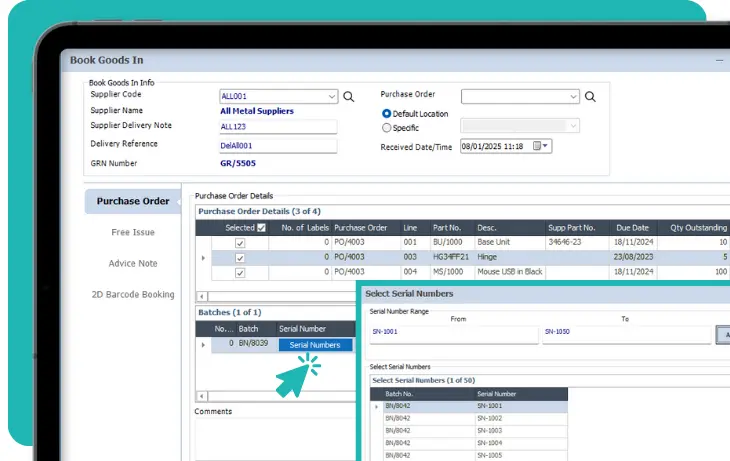Click the Delivery Reference input field
730x461 pixels.
[278, 146]
